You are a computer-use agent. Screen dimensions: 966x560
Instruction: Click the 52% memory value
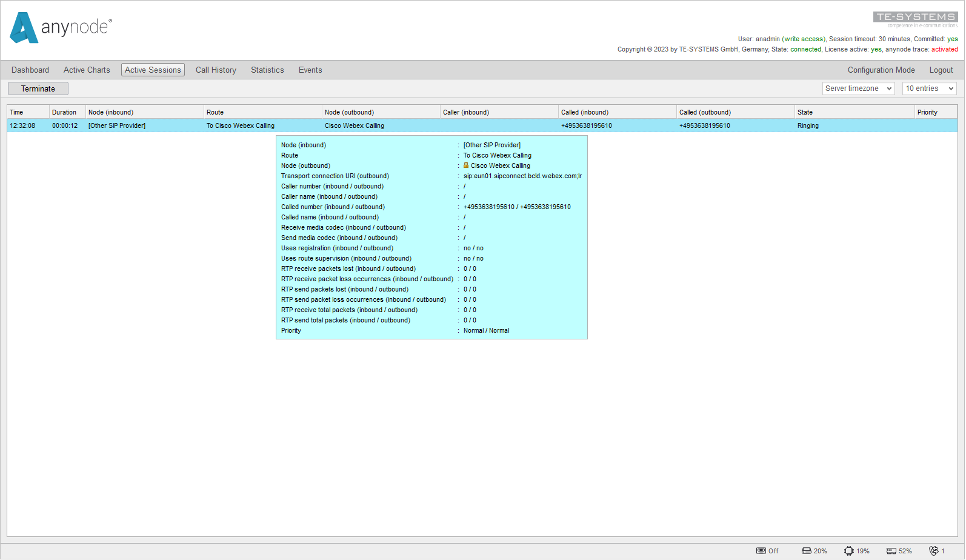905,551
